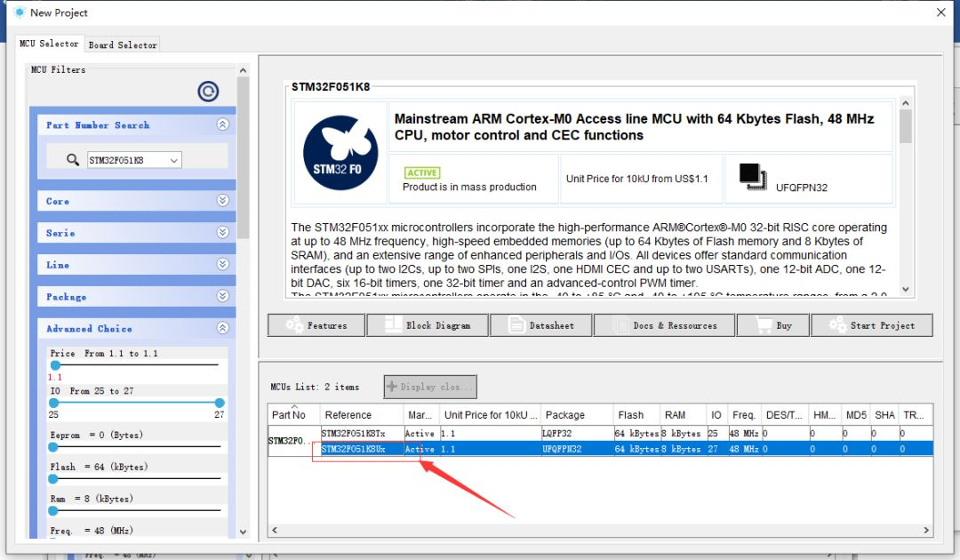Expand the Core filter section
960x560 pixels.
click(x=223, y=201)
